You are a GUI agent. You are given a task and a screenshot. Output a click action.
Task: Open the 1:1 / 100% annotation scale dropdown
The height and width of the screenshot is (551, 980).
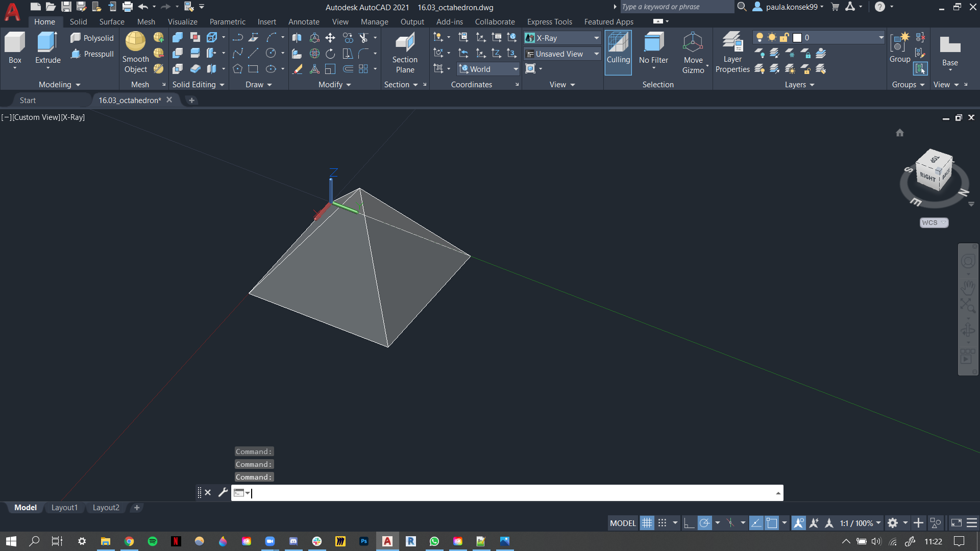pyautogui.click(x=861, y=523)
